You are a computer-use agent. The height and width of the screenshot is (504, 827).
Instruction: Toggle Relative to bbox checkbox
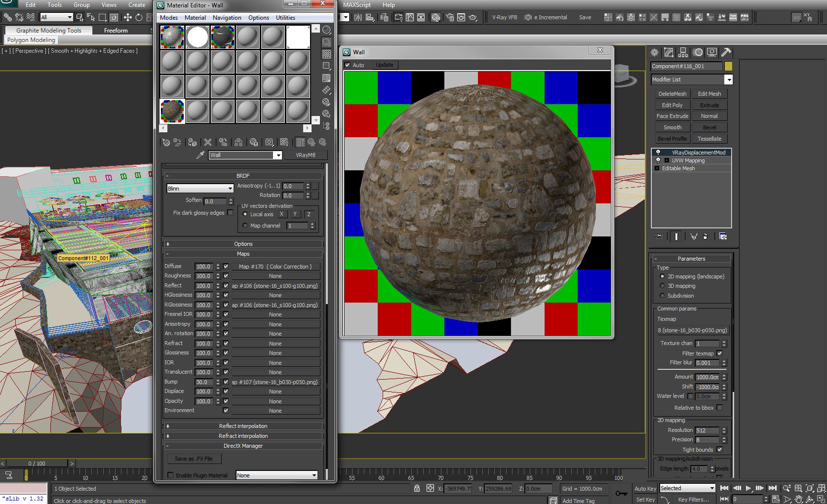click(x=719, y=408)
